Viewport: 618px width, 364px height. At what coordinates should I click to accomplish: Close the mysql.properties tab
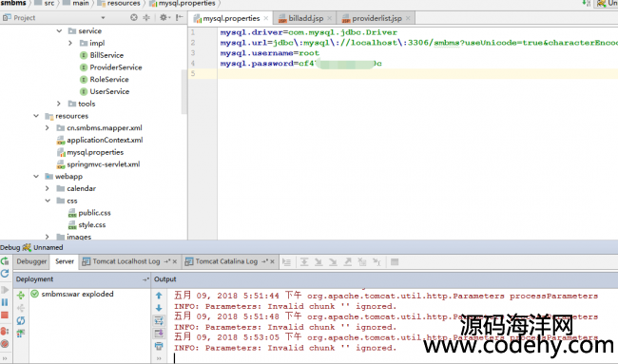(x=266, y=18)
